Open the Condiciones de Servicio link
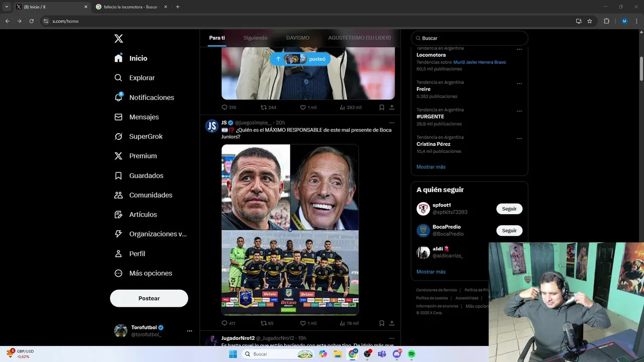The height and width of the screenshot is (362, 644). [x=437, y=290]
